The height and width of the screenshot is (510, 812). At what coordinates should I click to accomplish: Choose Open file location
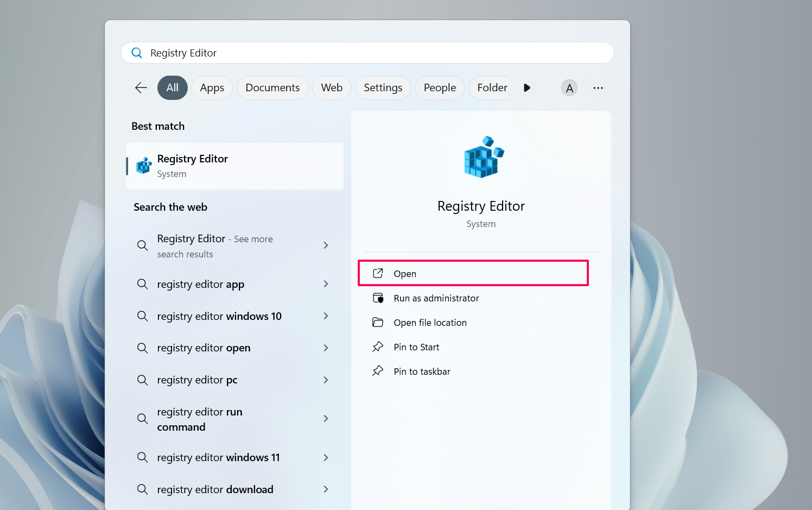pos(430,323)
